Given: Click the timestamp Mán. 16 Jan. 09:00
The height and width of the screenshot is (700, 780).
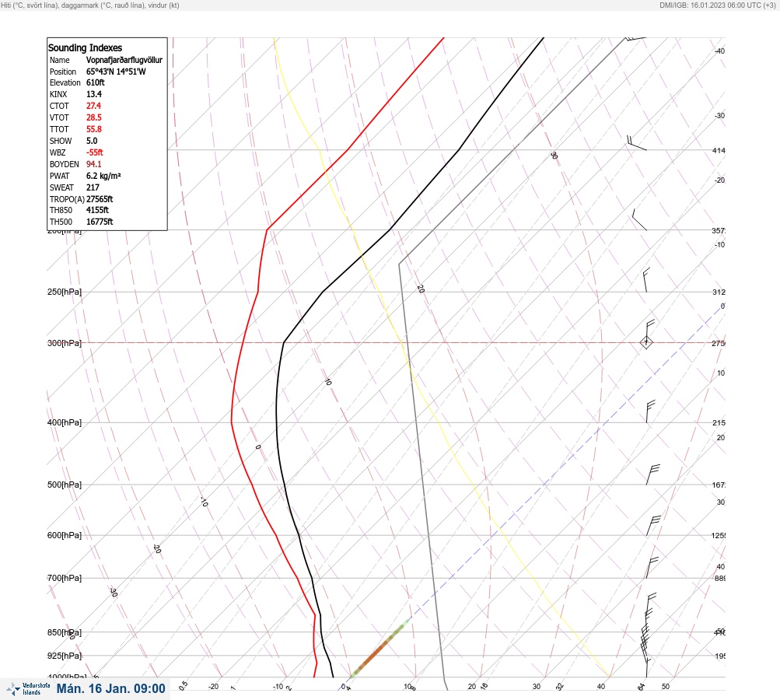Looking at the screenshot, I should (x=111, y=688).
